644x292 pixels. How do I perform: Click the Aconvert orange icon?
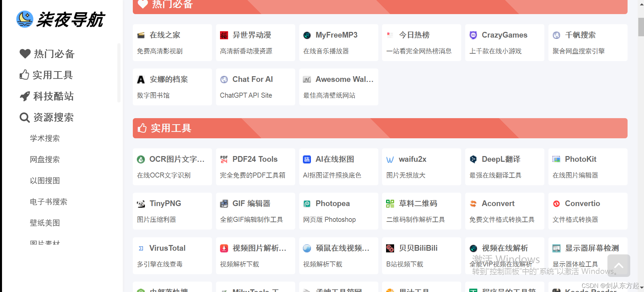tap(473, 204)
